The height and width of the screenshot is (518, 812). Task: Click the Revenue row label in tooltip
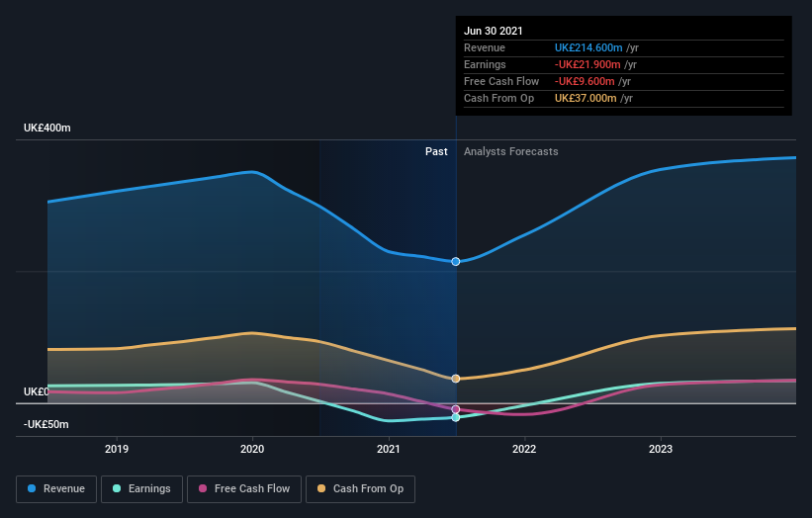(x=485, y=47)
